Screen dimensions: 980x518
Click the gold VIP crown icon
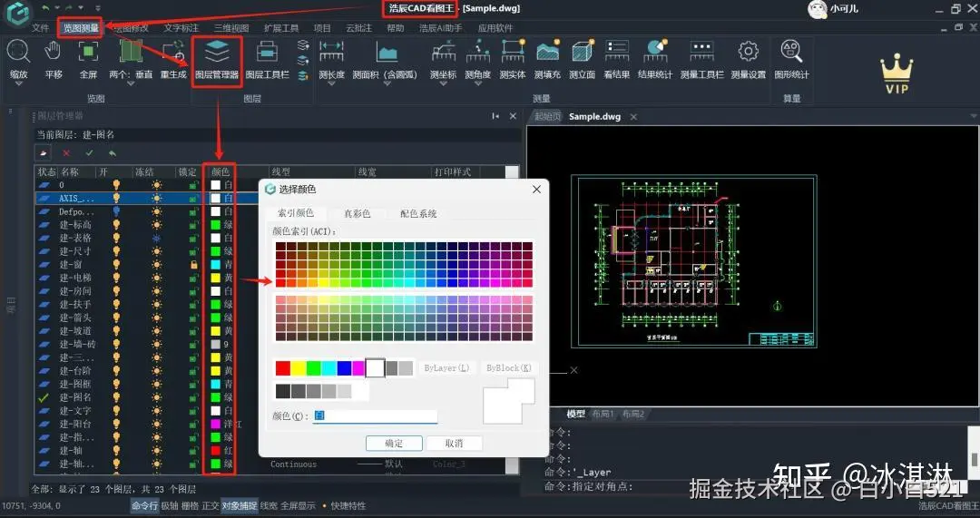coord(897,73)
